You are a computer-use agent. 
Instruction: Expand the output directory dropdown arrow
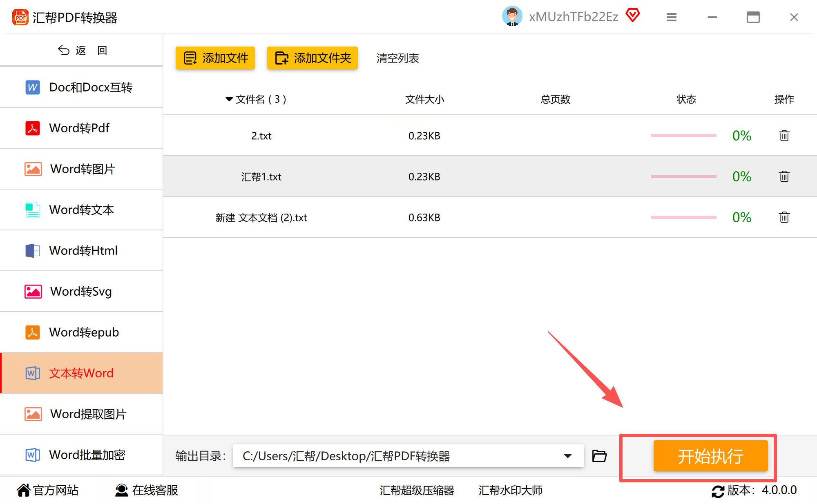567,456
